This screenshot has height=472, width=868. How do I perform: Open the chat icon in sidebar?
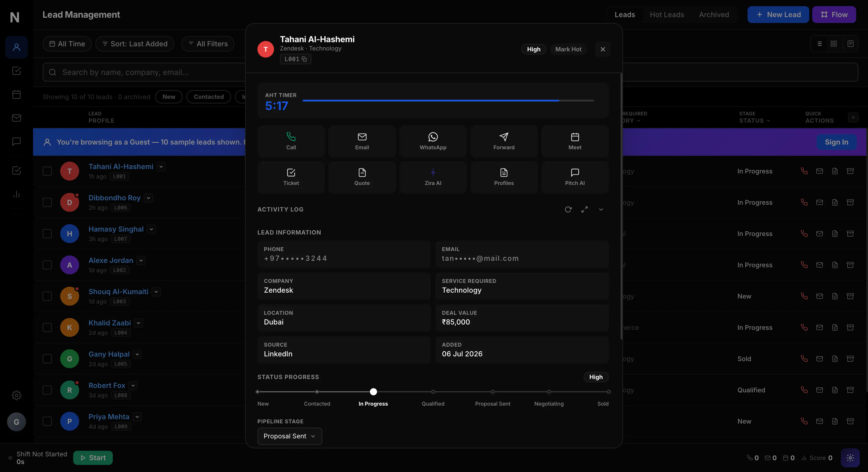tap(17, 141)
